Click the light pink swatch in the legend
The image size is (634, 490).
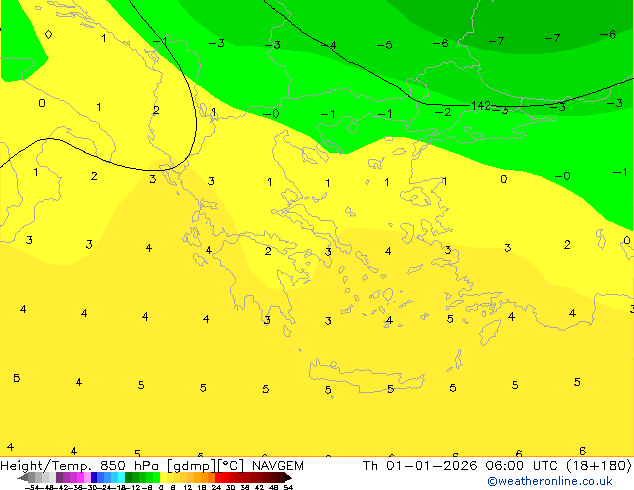87,477
